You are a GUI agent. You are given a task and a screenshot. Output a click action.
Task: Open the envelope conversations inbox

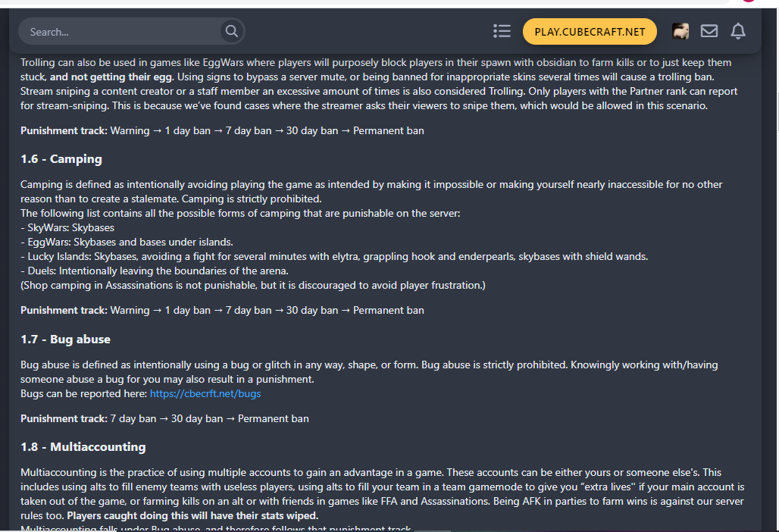click(x=709, y=31)
